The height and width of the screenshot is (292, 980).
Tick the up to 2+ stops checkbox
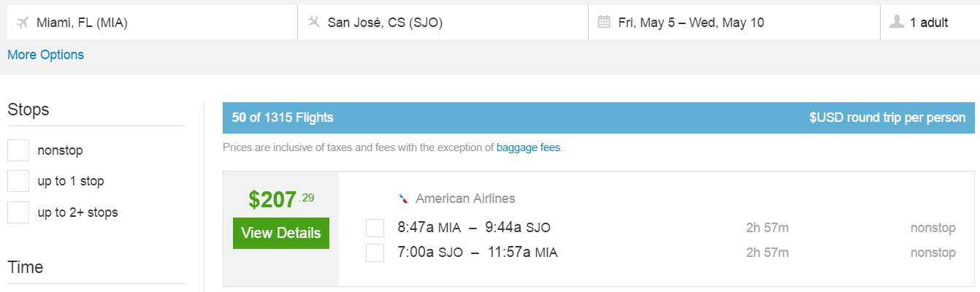coord(18,212)
